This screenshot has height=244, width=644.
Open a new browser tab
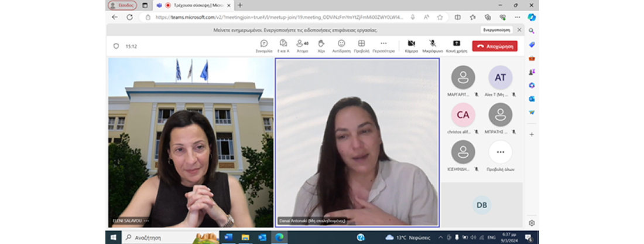[240, 5]
